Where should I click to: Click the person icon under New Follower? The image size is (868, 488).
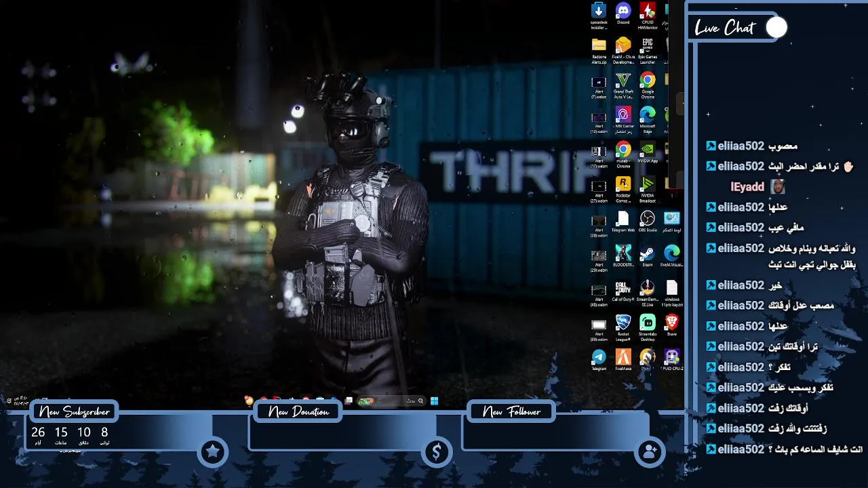tap(650, 451)
